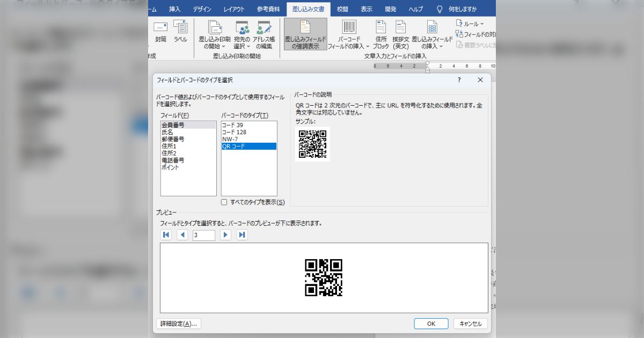Click the sample QR code image

[x=313, y=144]
